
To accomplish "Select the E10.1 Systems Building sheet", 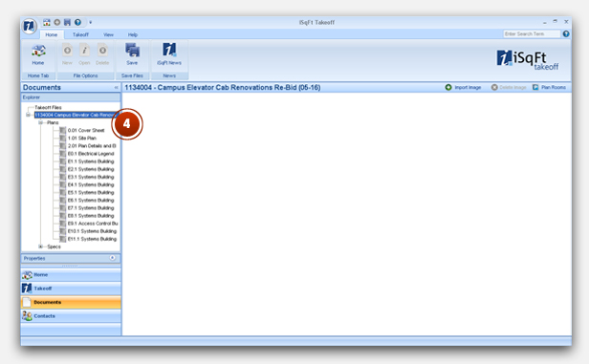I will point(92,231).
